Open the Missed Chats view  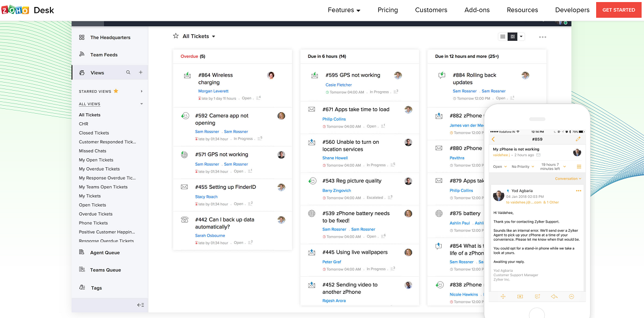(93, 151)
